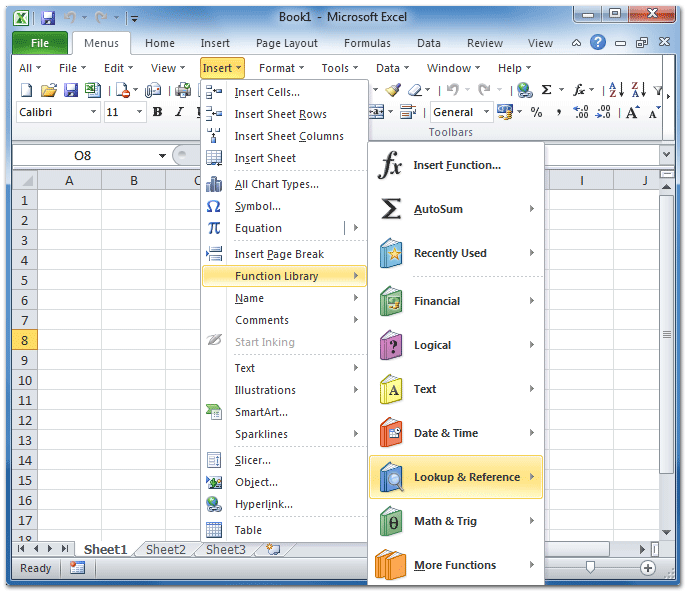The image size is (688, 595).
Task: Choose Slicer... from Insert menu
Action: pyautogui.click(x=284, y=460)
